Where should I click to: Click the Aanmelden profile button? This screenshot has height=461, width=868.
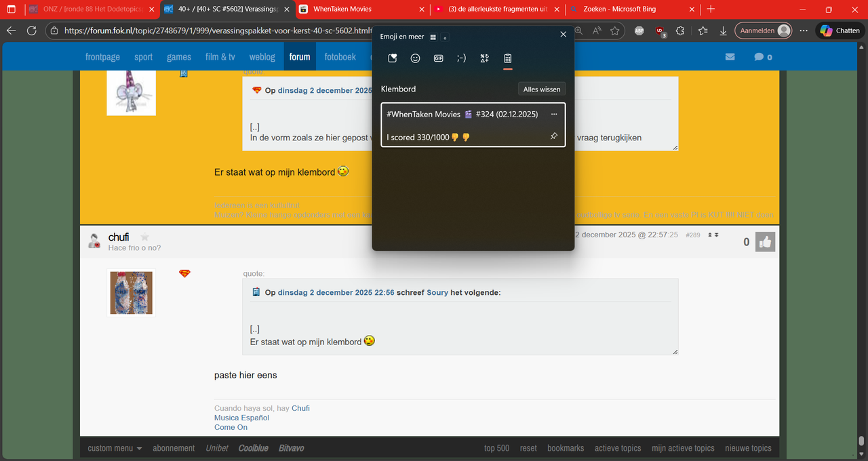click(764, 31)
